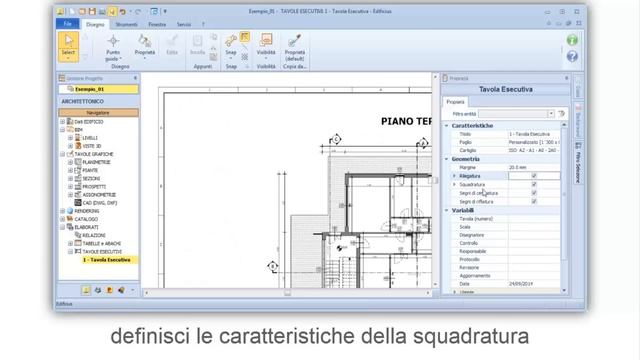
Task: Collapse the Variabili section
Action: click(x=447, y=211)
